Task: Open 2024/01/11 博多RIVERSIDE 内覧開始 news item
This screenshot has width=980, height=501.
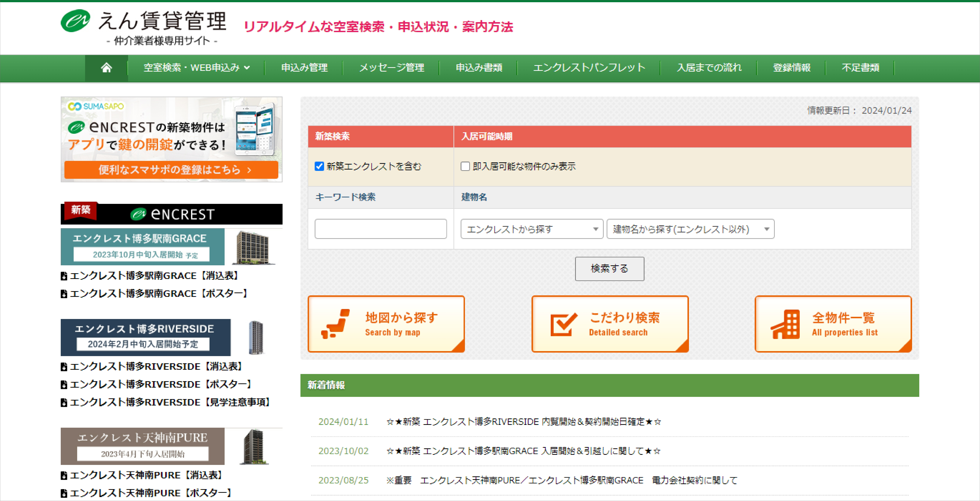Action: click(524, 422)
